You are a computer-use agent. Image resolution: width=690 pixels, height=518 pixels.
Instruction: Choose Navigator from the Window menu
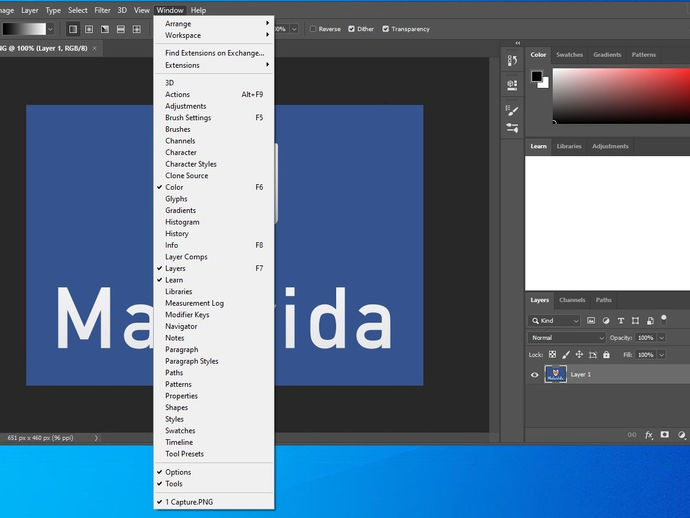click(x=214, y=326)
